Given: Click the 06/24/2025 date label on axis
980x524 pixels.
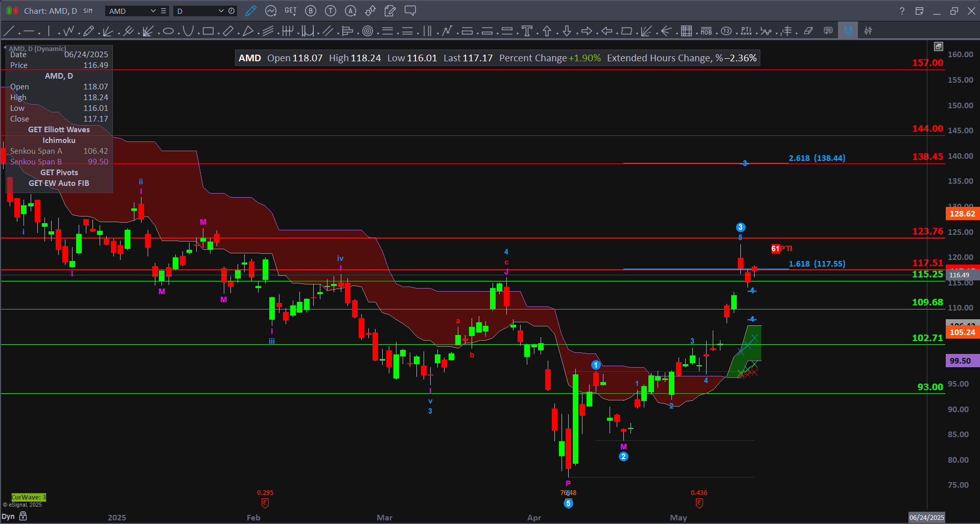Looking at the screenshot, I should pos(926,517).
